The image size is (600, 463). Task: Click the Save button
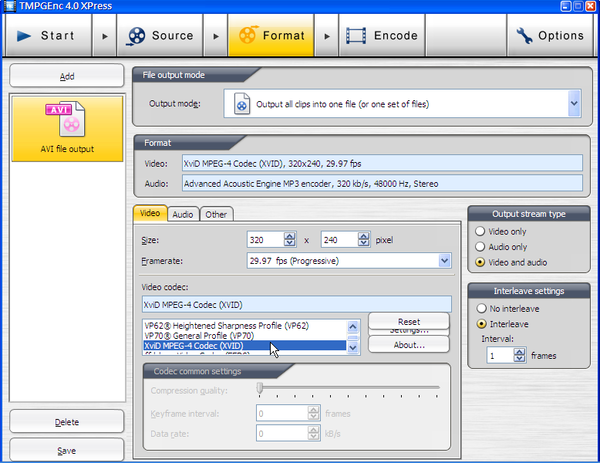67,450
